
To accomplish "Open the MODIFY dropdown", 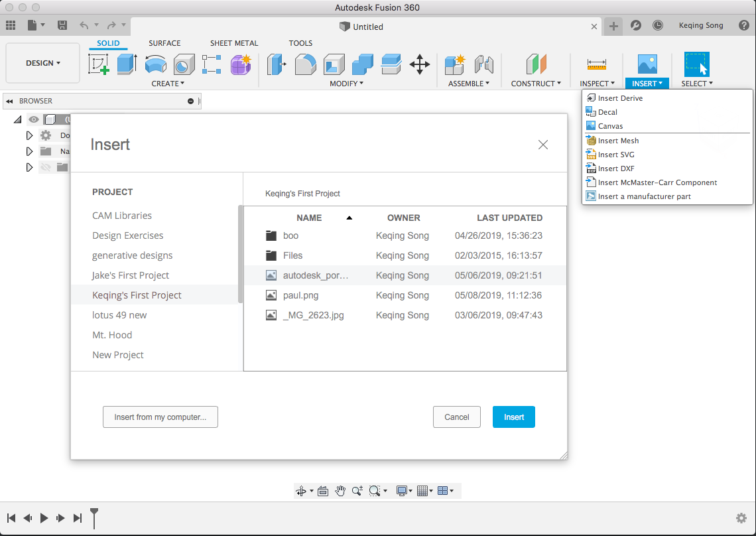I will coord(346,84).
